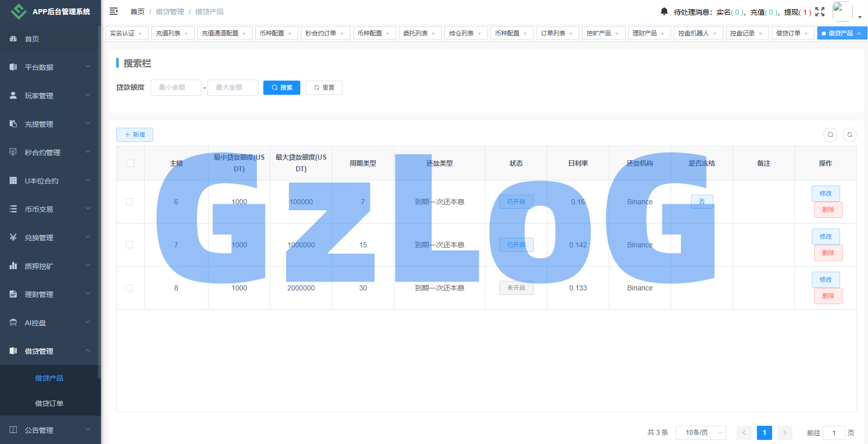
Task: Close the 充值列表 tab
Action: pos(186,33)
